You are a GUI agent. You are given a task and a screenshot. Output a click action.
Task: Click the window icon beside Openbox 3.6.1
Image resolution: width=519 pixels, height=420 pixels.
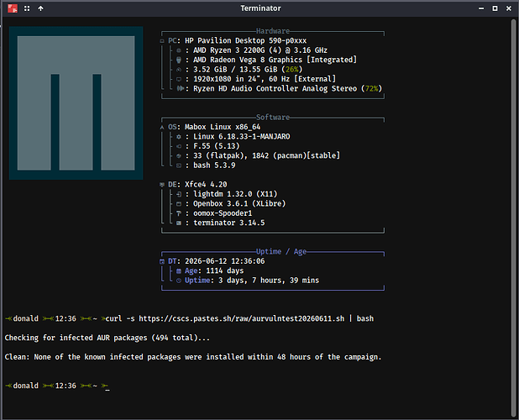point(179,204)
